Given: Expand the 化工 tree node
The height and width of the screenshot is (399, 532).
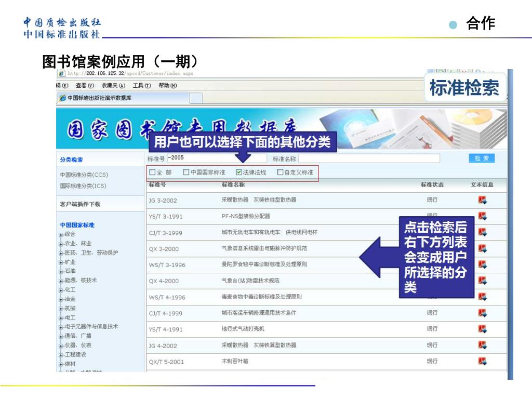Looking at the screenshot, I should pyautogui.click(x=61, y=290).
